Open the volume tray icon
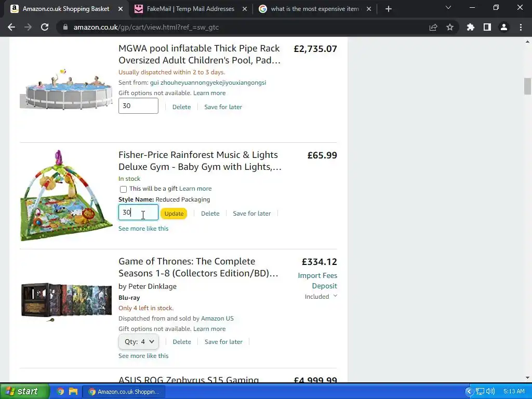The width and height of the screenshot is (532, 399). [490, 392]
